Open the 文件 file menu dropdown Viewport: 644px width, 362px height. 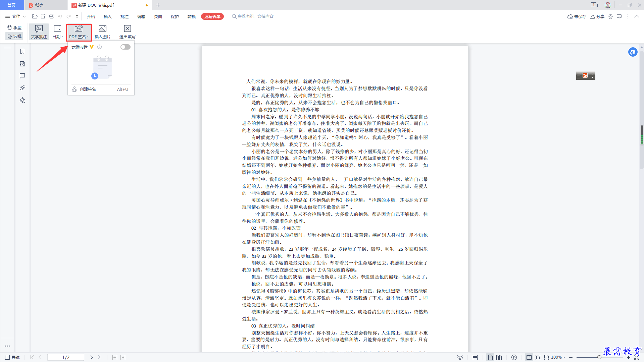pyautogui.click(x=15, y=16)
